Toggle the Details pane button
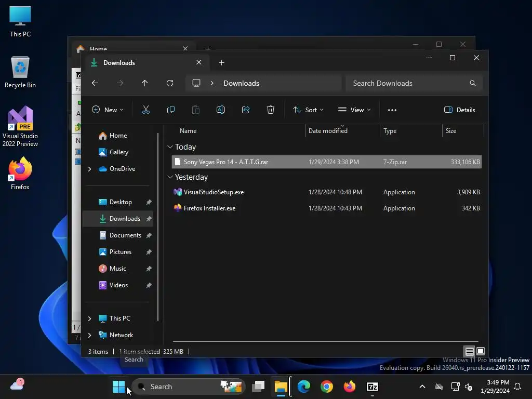Image resolution: width=532 pixels, height=399 pixels. click(459, 110)
